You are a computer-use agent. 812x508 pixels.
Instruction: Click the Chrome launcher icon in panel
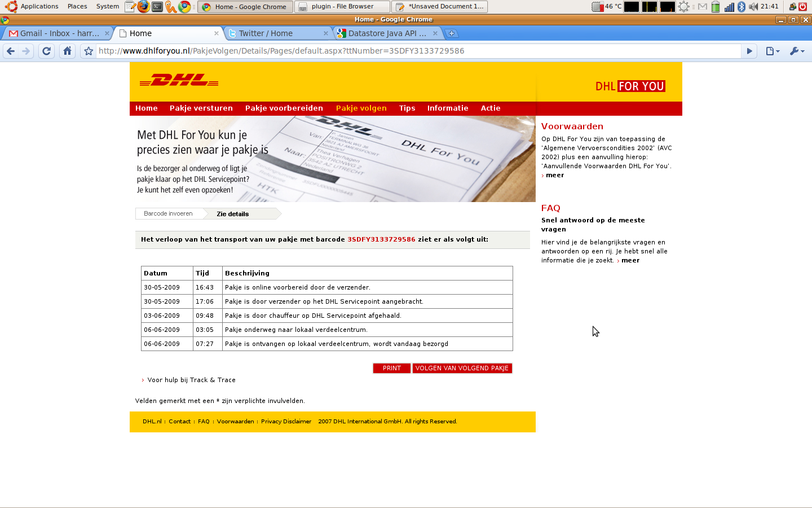click(x=184, y=7)
